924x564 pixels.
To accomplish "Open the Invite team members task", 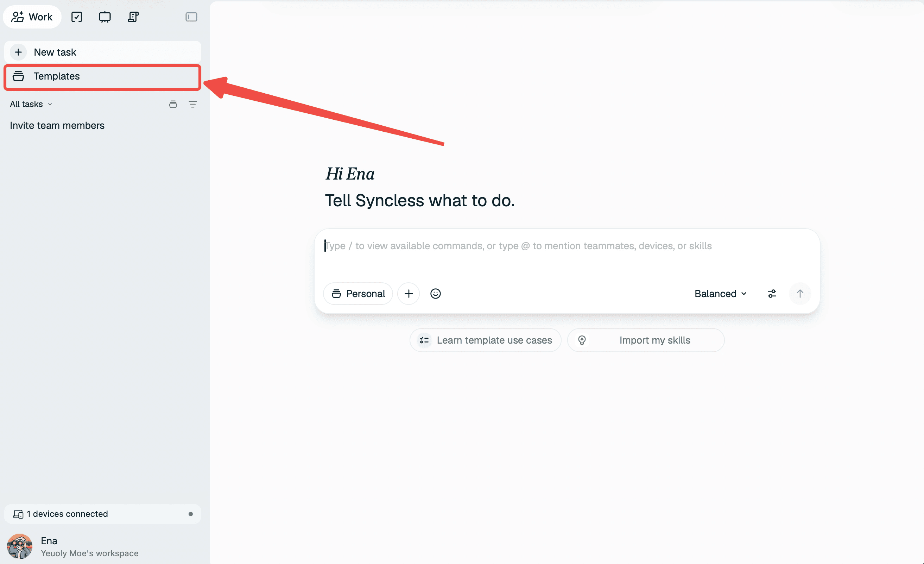I will [x=57, y=125].
